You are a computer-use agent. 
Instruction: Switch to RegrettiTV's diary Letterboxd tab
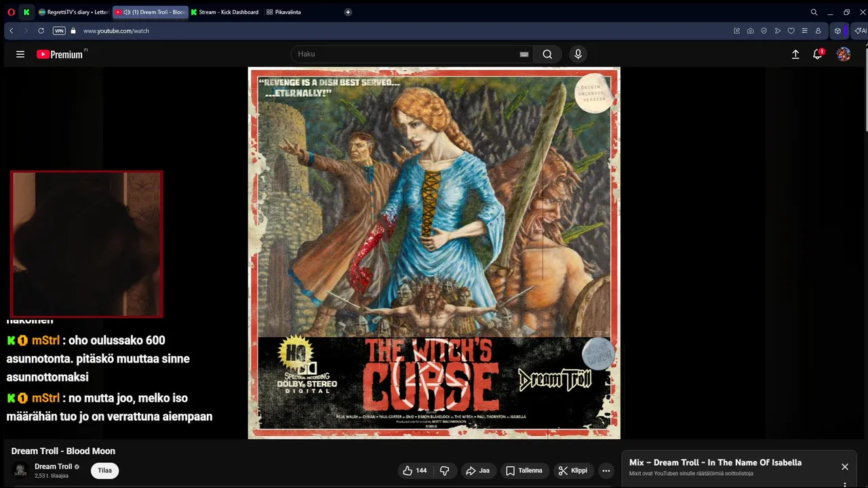click(x=73, y=12)
